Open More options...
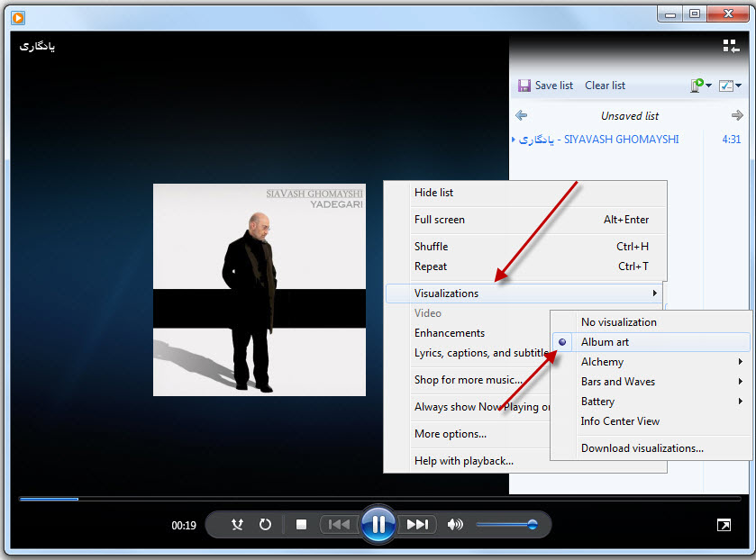756x560 pixels. tap(469, 434)
